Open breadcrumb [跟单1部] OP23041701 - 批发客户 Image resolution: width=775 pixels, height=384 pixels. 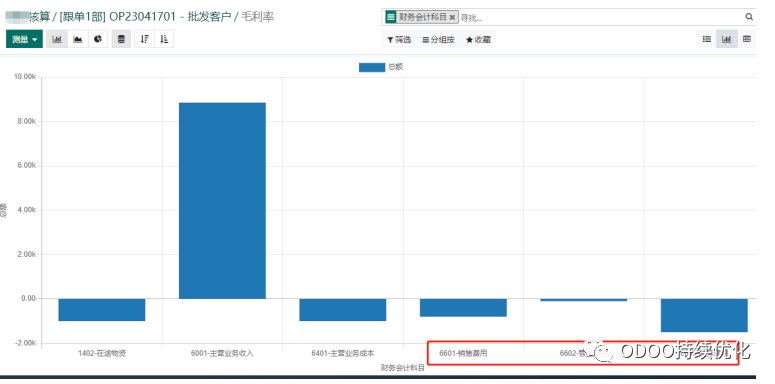point(146,17)
